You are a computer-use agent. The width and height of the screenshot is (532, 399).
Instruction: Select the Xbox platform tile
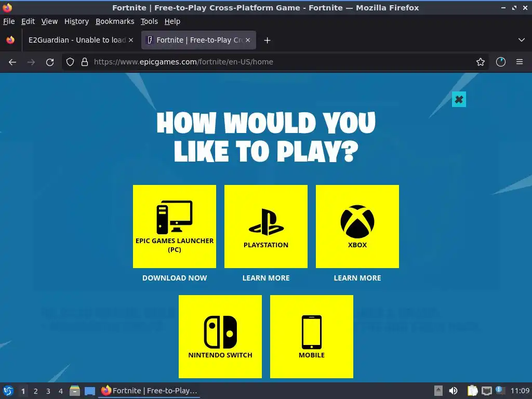[x=357, y=227]
